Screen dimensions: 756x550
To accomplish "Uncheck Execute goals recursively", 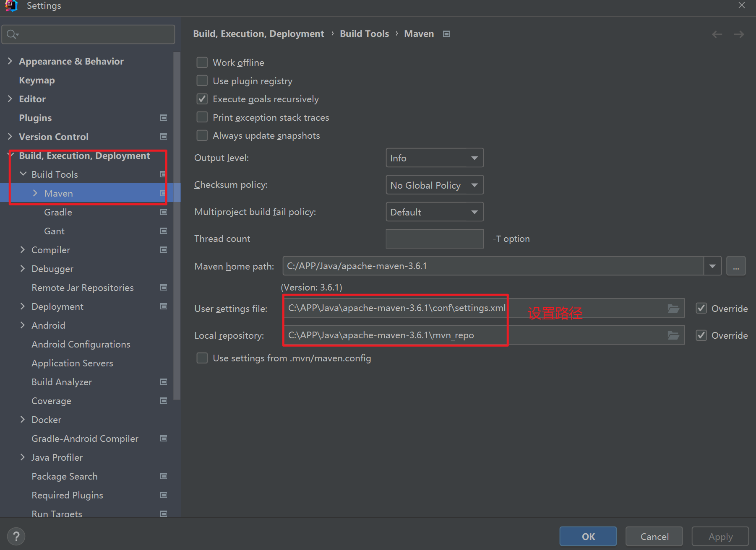I will tap(202, 99).
